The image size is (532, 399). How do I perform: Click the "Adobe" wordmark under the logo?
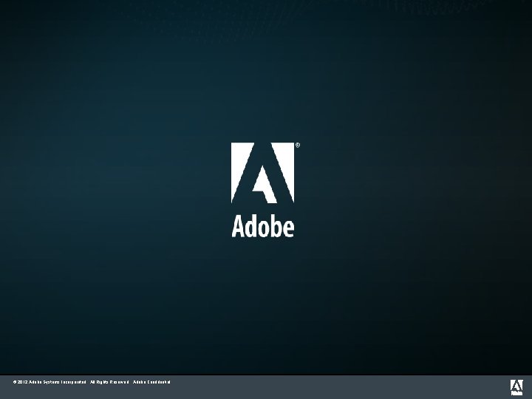[263, 227]
